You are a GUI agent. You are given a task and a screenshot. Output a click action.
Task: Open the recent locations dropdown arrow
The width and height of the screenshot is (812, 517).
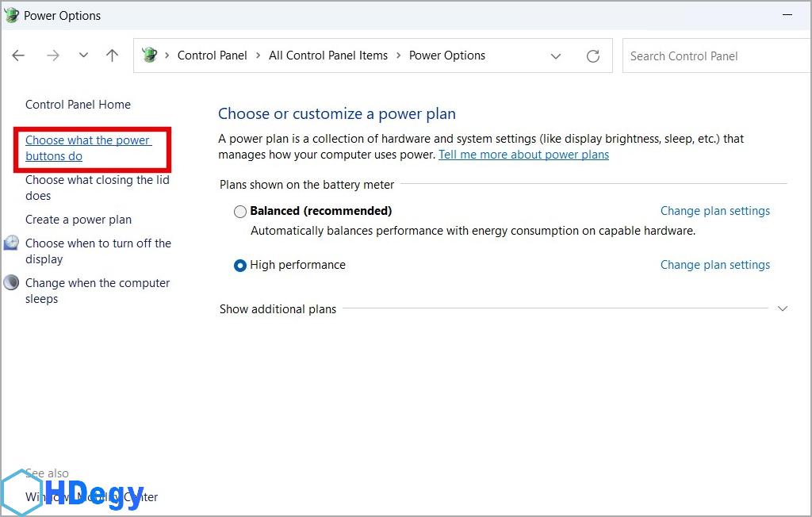83,56
